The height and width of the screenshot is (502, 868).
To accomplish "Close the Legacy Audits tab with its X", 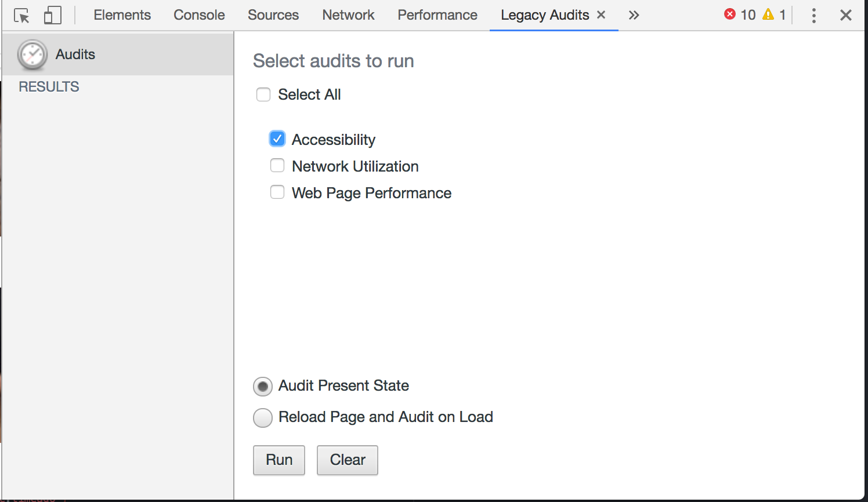I will 601,14.
